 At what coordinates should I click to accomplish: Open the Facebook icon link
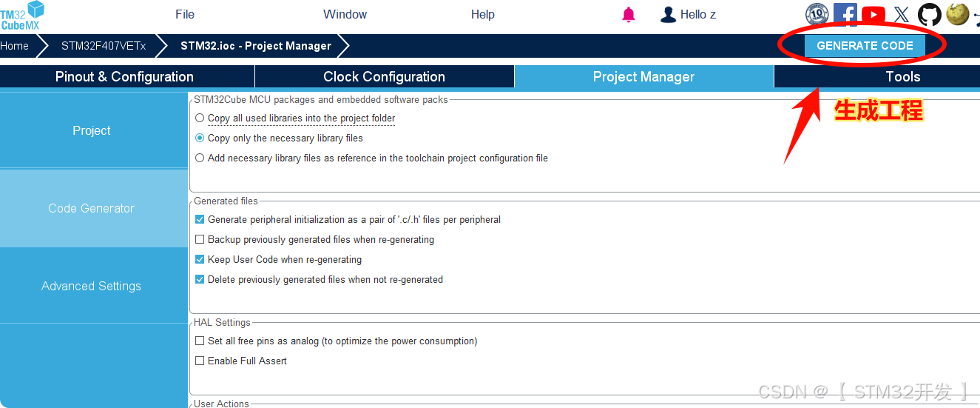[x=845, y=14]
